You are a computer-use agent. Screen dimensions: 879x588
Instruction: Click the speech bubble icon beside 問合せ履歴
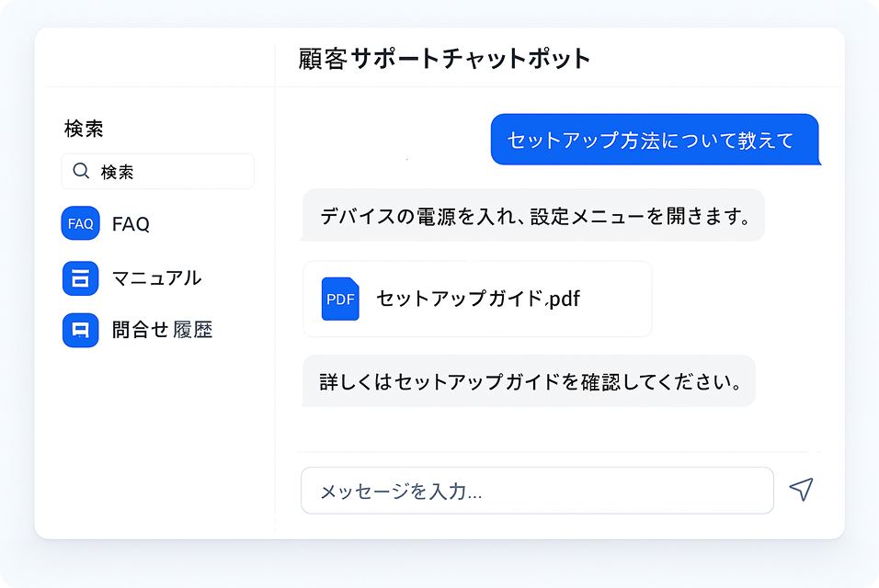point(80,330)
